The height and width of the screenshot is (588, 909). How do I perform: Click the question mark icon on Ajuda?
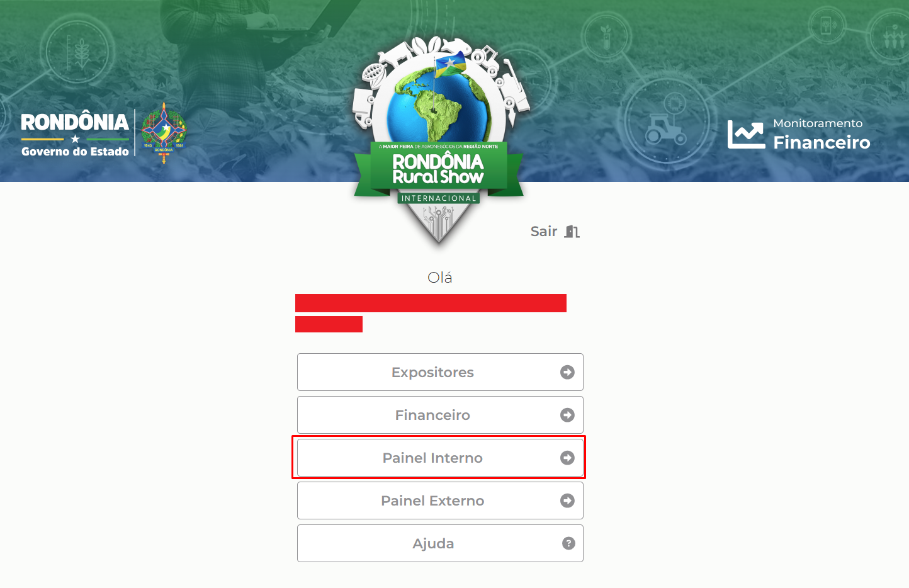click(x=568, y=543)
